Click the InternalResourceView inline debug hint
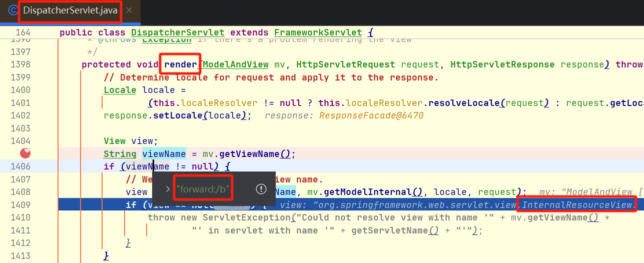Screen dimensions: 644x263 578,205
